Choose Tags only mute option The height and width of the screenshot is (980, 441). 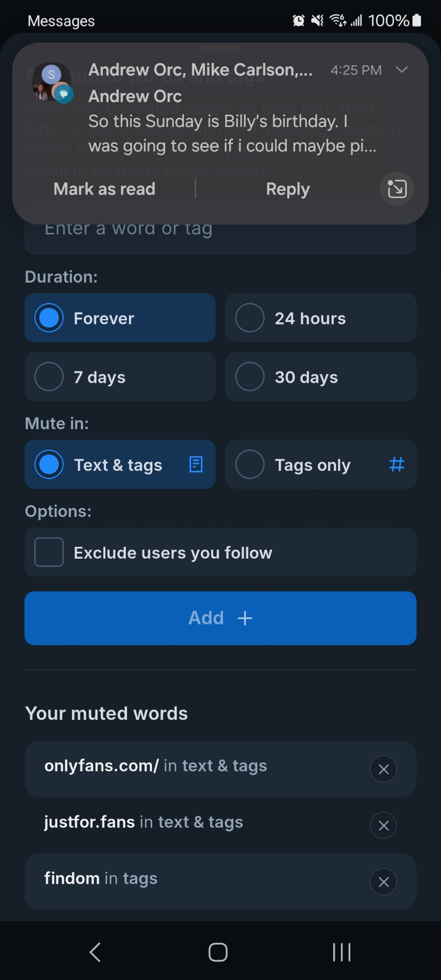click(x=320, y=465)
